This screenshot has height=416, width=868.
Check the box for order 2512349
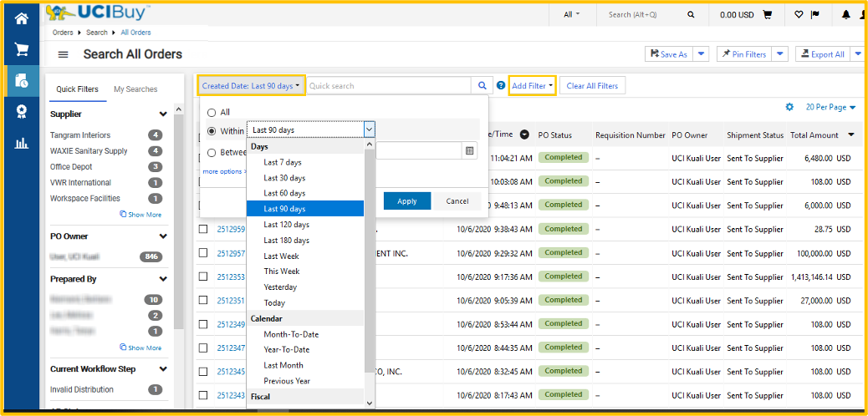click(203, 323)
